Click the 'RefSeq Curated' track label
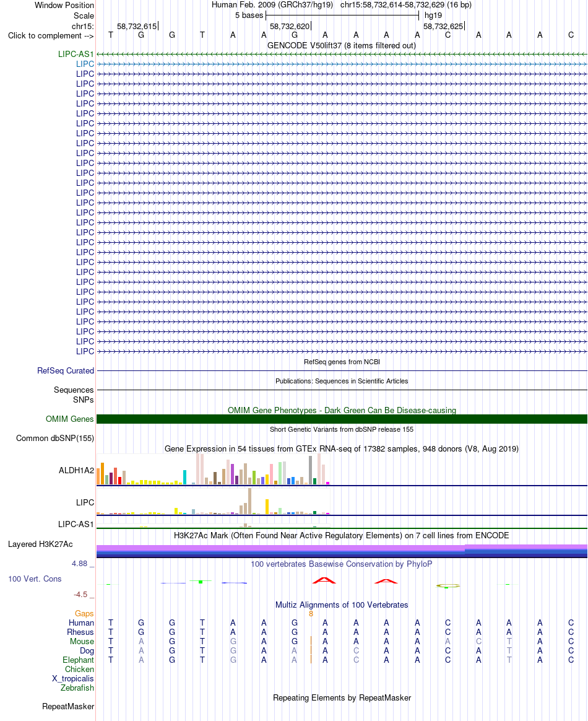The height and width of the screenshot is (721, 588). pos(66,370)
